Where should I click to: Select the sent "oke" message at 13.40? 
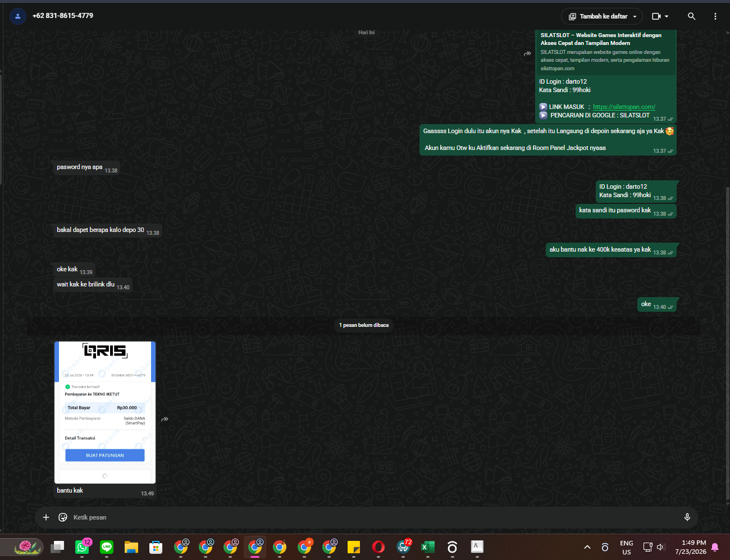coord(657,304)
